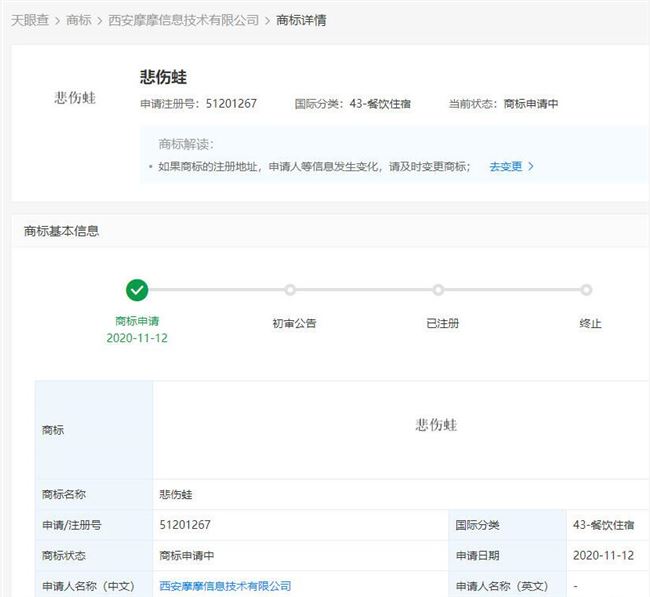The image size is (650, 597).
Task: Click the bold 悲伤蛙 heading title
Action: (x=163, y=77)
